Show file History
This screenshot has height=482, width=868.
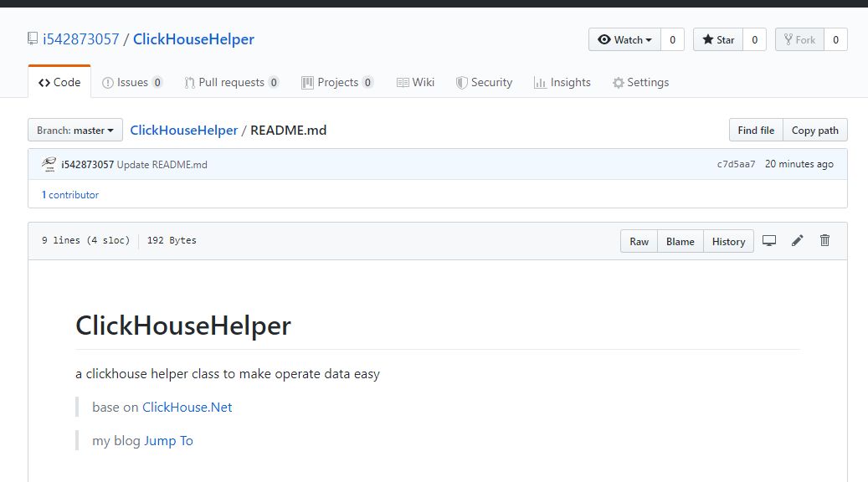pyautogui.click(x=728, y=241)
